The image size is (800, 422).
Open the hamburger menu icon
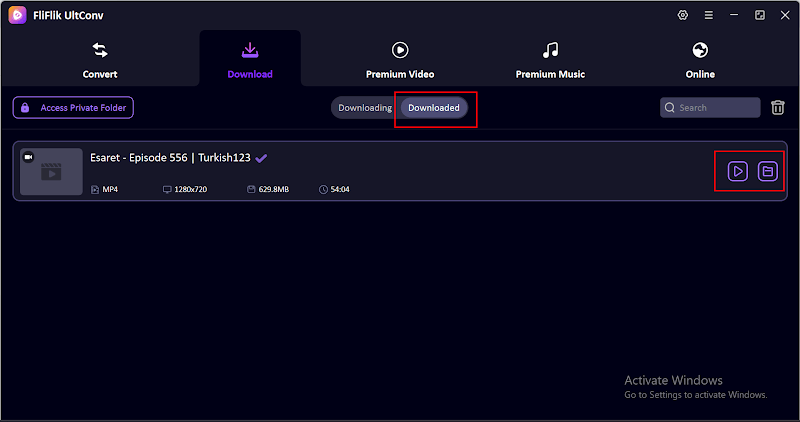click(x=709, y=15)
